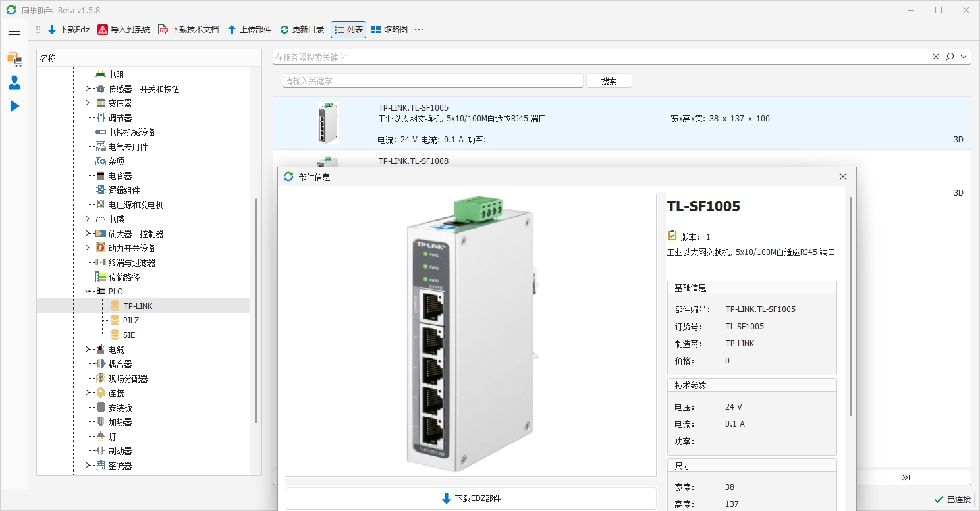Expand the 动力开关设备 node
Viewport: 980px width, 511px height.
coord(88,248)
